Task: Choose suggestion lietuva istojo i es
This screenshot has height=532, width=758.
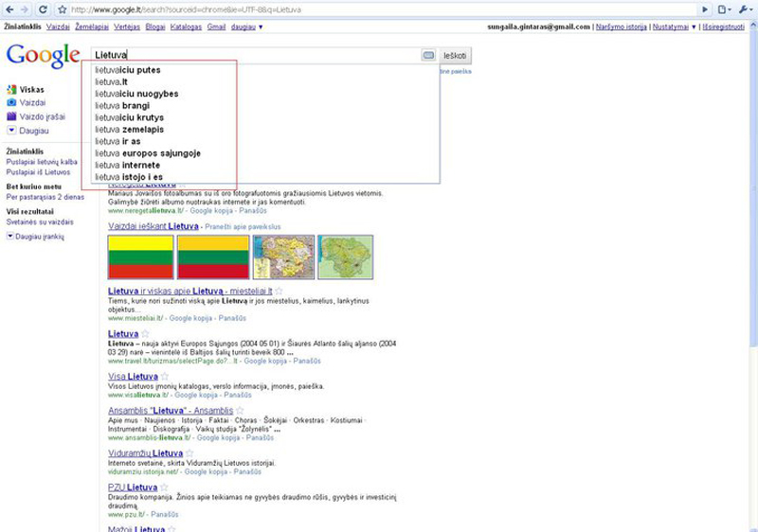Action: 265,177
